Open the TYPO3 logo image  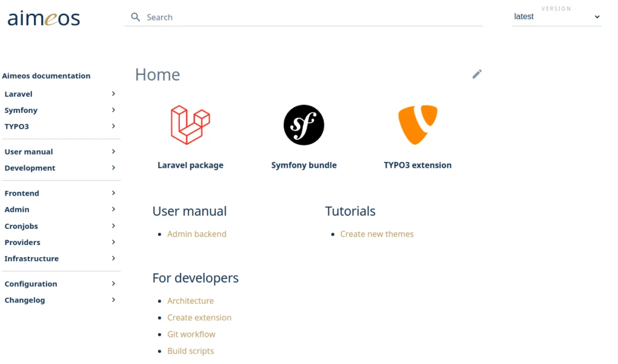pyautogui.click(x=418, y=125)
